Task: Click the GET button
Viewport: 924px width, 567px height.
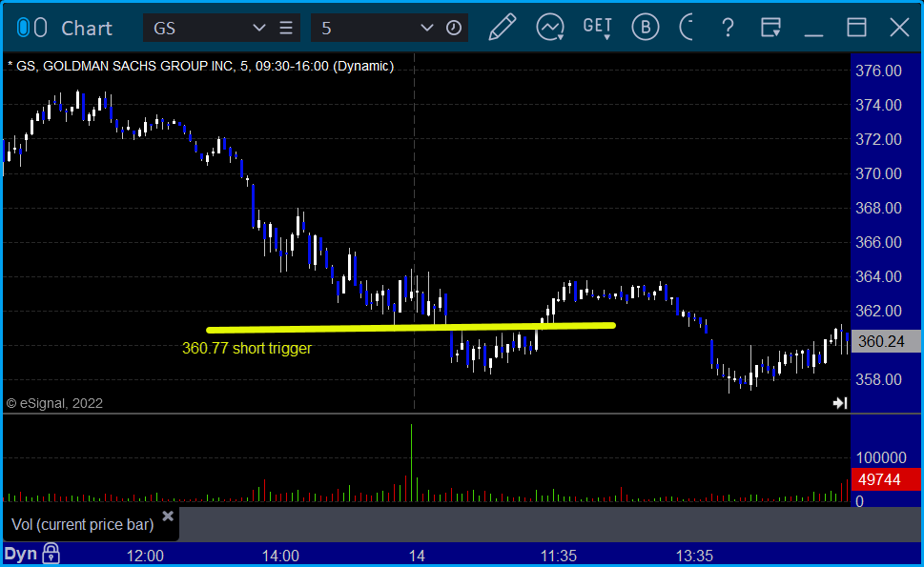Action: click(x=598, y=27)
